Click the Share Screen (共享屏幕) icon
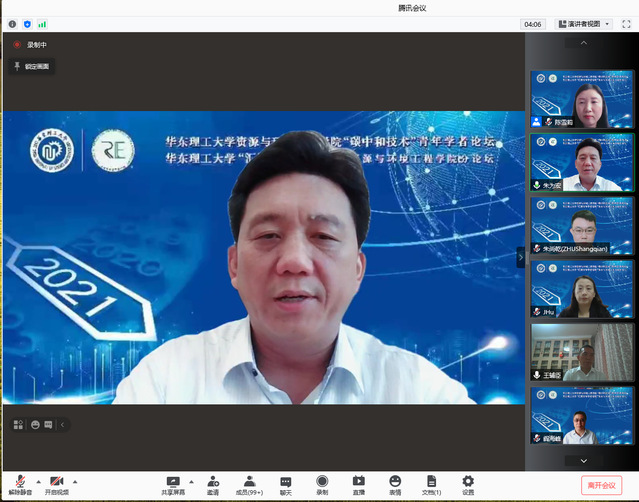Screen dimensions: 639x502 (x=173, y=483)
